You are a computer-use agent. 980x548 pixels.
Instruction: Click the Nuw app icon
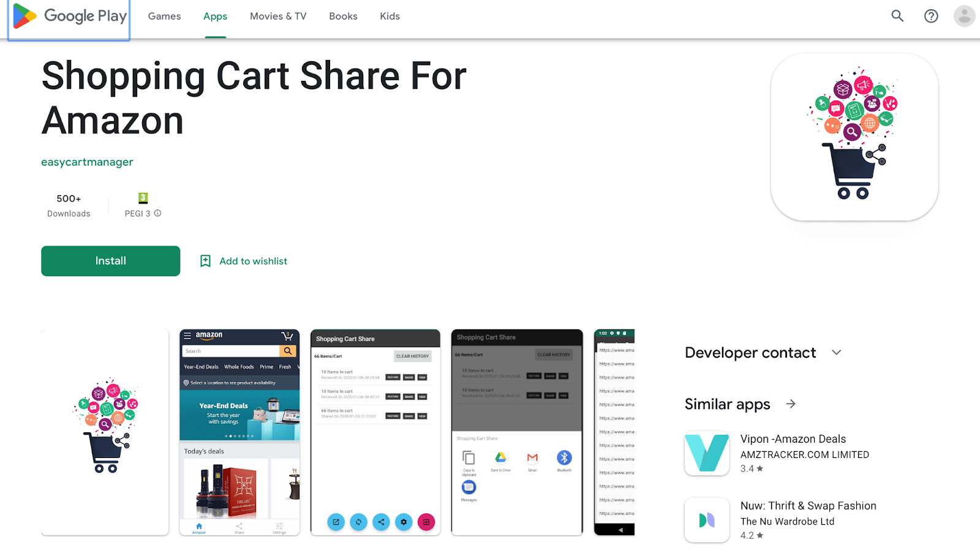[707, 520]
